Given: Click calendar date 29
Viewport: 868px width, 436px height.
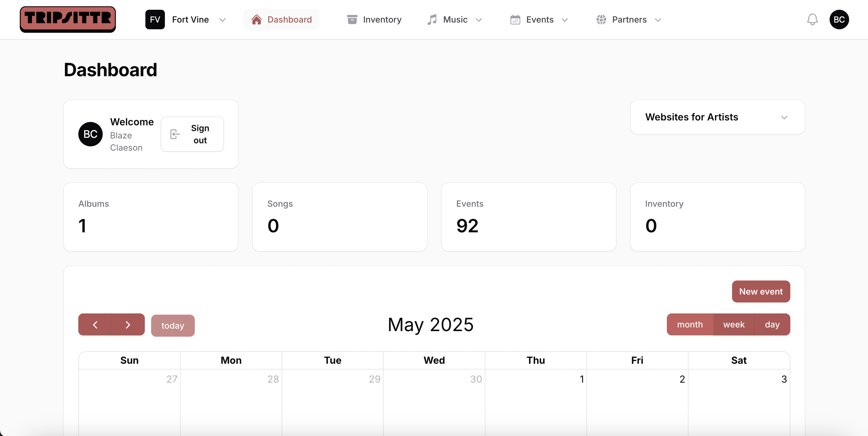Looking at the screenshot, I should [375, 379].
